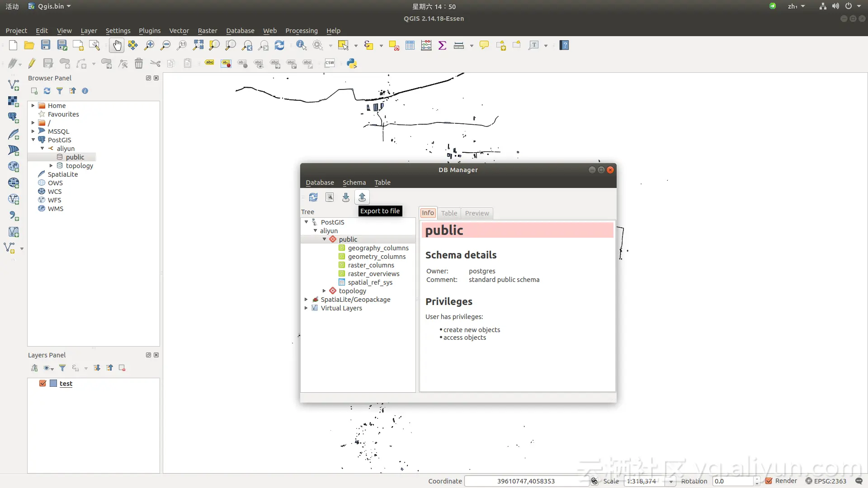868x488 pixels.
Task: Uncheck the test layer visibility
Action: coord(43,383)
